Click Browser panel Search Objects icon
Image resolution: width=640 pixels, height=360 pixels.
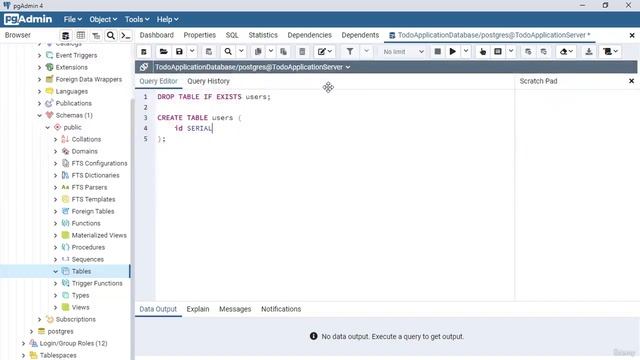tap(111, 36)
